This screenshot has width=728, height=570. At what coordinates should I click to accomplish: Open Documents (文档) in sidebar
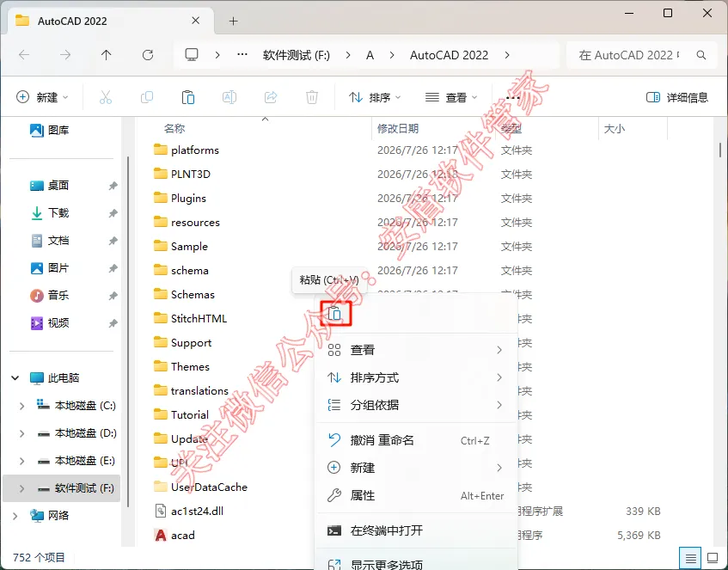point(50,240)
